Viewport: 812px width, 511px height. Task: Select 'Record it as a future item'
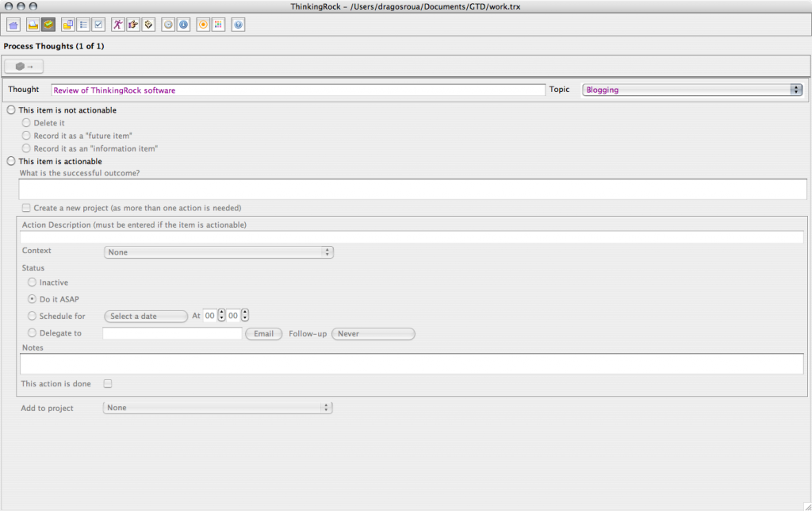pyautogui.click(x=26, y=135)
